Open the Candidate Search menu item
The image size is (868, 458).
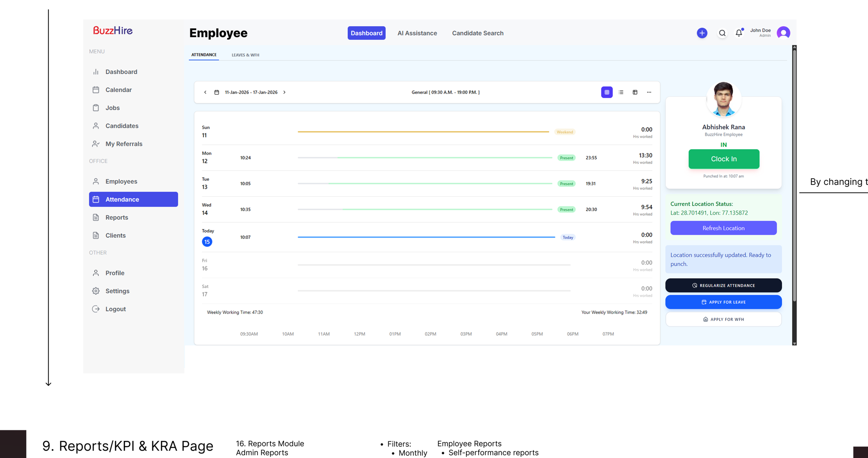[x=478, y=33]
